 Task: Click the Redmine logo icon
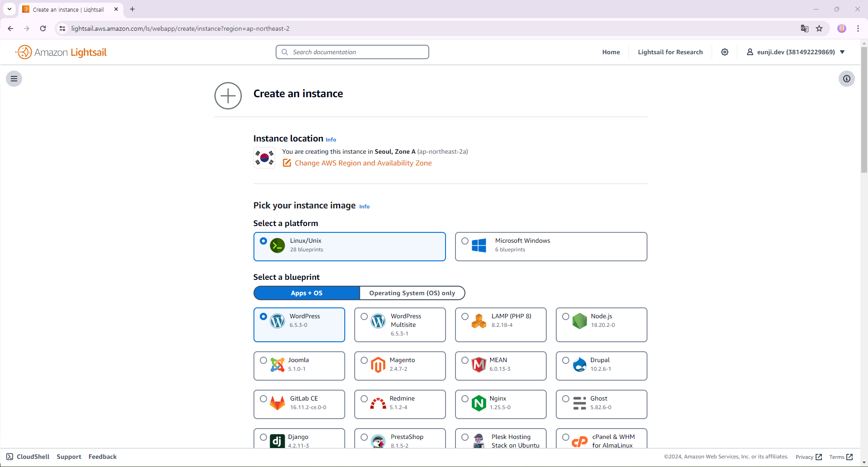(x=378, y=403)
